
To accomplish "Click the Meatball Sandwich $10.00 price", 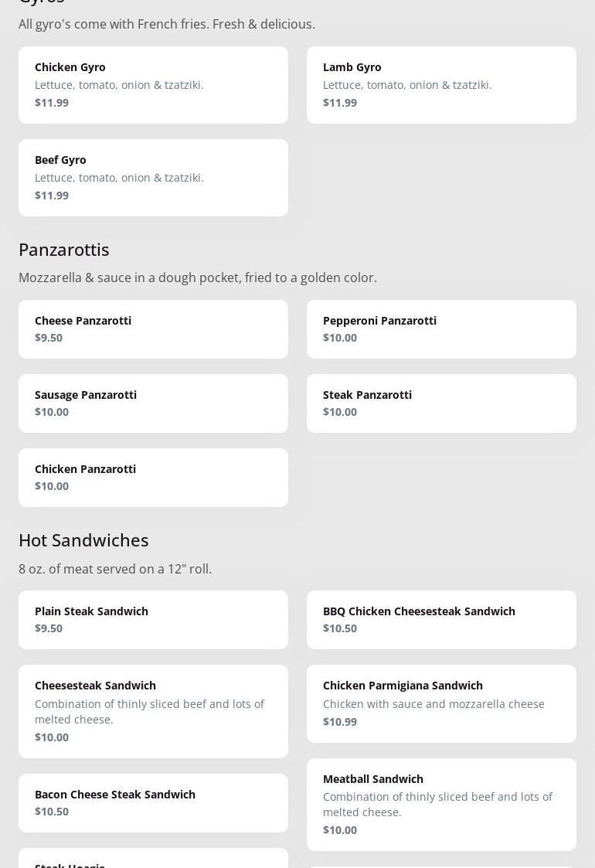I will [x=340, y=830].
